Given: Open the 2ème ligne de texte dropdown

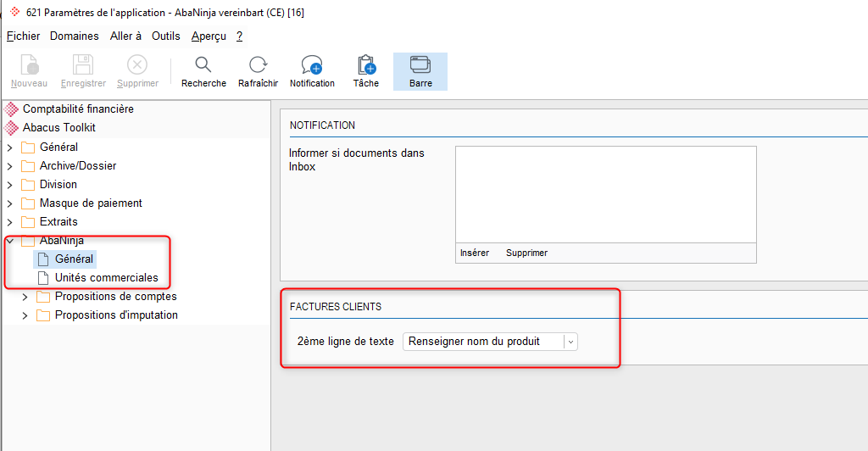Looking at the screenshot, I should coord(490,342).
